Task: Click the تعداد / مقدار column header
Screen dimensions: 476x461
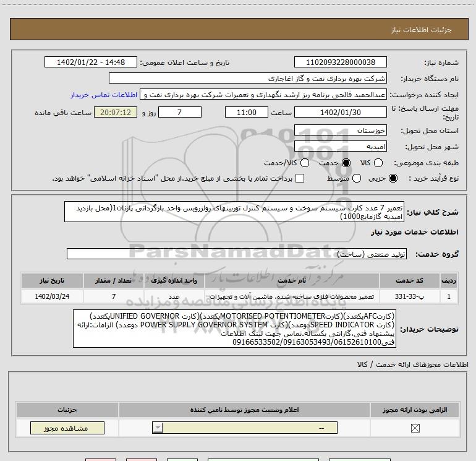Action: 114,280
